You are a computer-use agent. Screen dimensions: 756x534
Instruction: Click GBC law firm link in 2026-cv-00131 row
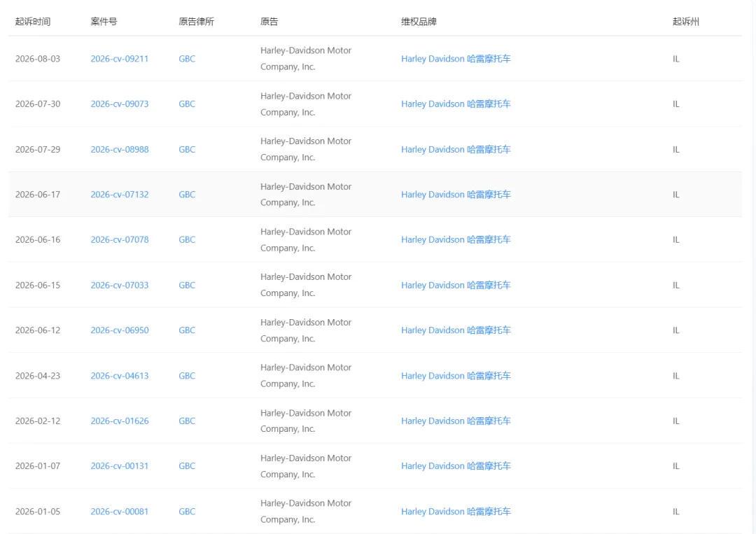click(x=187, y=466)
